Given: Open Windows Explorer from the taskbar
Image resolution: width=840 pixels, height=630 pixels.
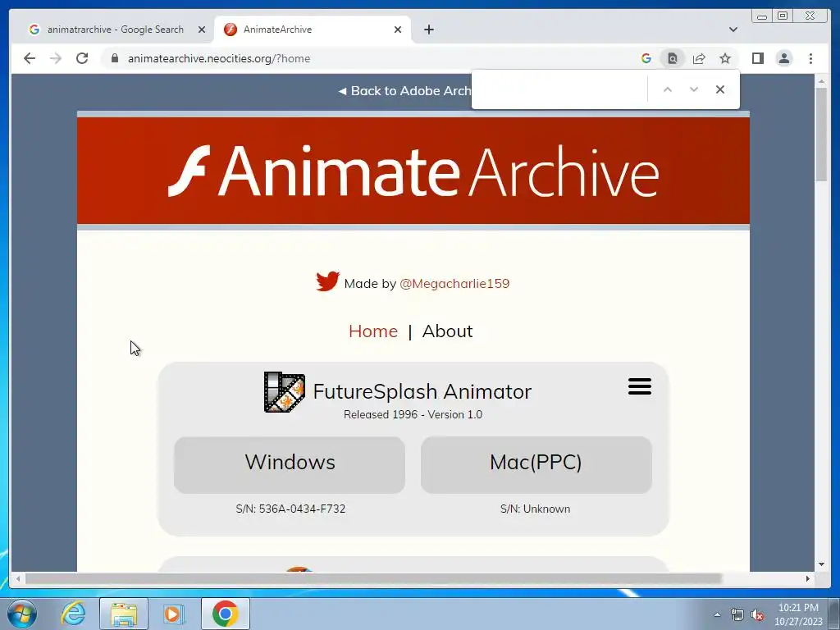Looking at the screenshot, I should click(x=124, y=614).
